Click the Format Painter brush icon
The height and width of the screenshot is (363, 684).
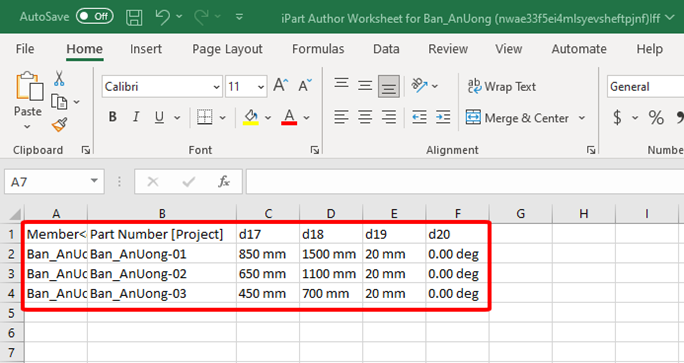point(59,125)
